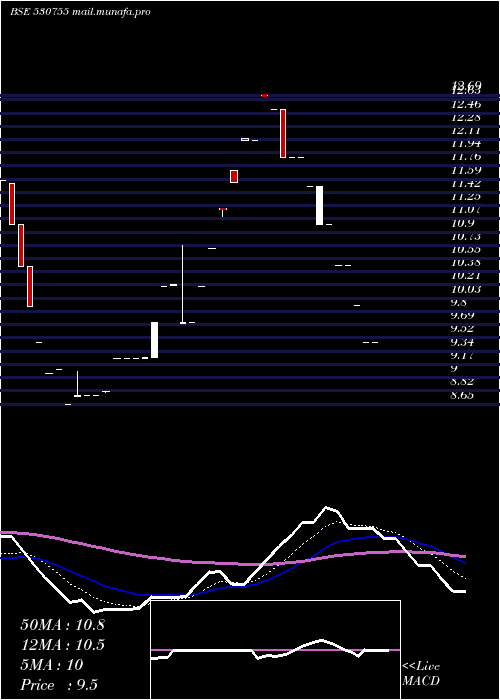Pick the 11.76 price axis label

click(466, 157)
